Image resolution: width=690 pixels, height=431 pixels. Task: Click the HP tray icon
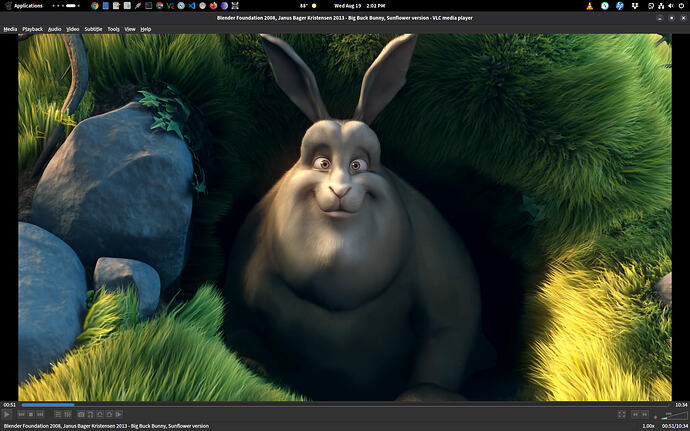coord(620,6)
